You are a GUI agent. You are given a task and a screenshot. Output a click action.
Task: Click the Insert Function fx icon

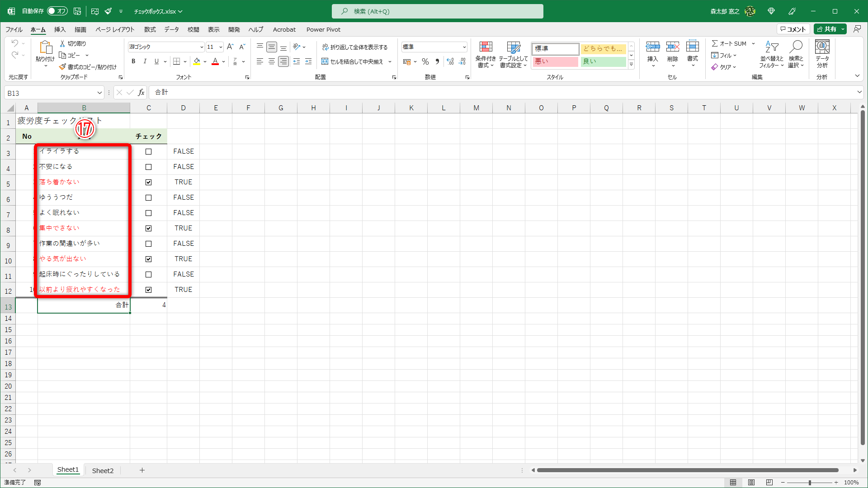[x=142, y=93]
